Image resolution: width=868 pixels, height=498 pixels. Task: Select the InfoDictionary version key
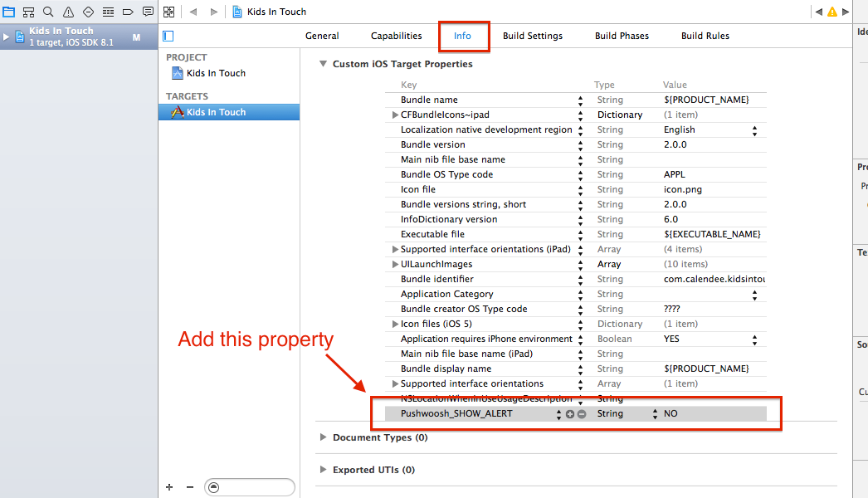[x=449, y=219]
